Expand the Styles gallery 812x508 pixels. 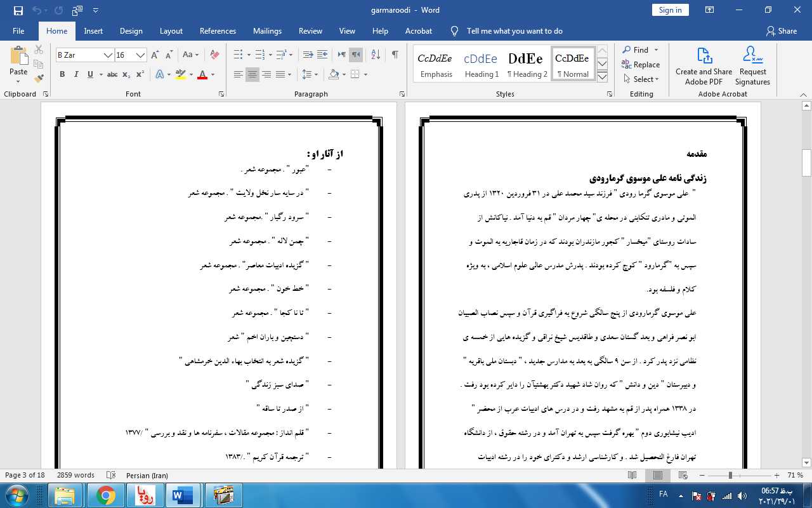pos(603,77)
